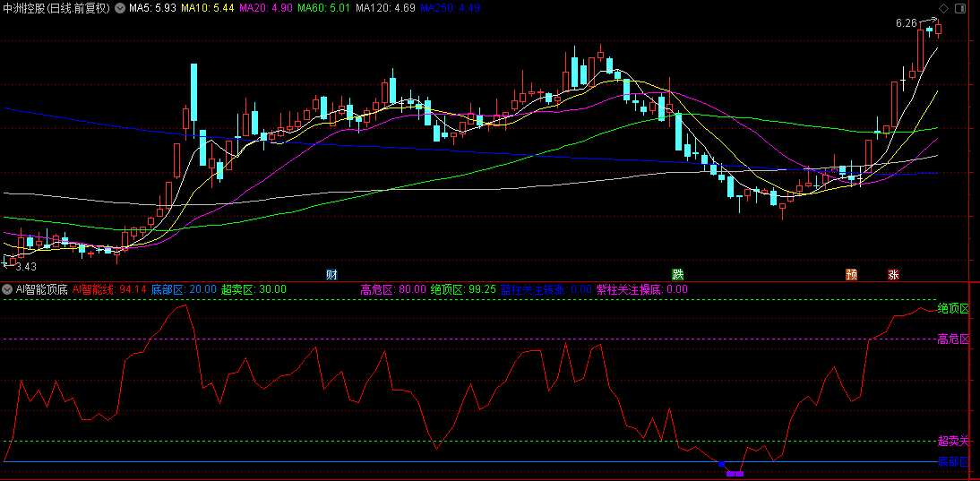This screenshot has width=980, height=481.
Task: Open the 预 event marker
Action: click(x=851, y=274)
